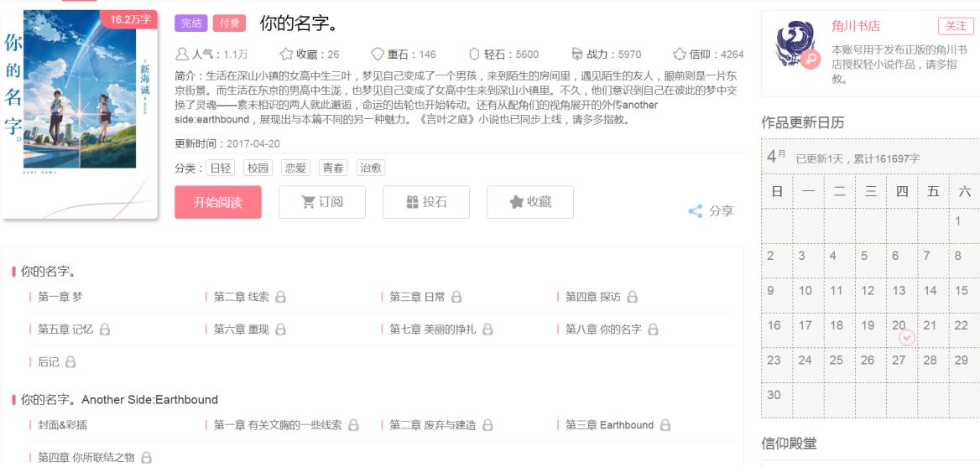Select the 日轻 category tag
The height and width of the screenshot is (467, 980).
221,169
